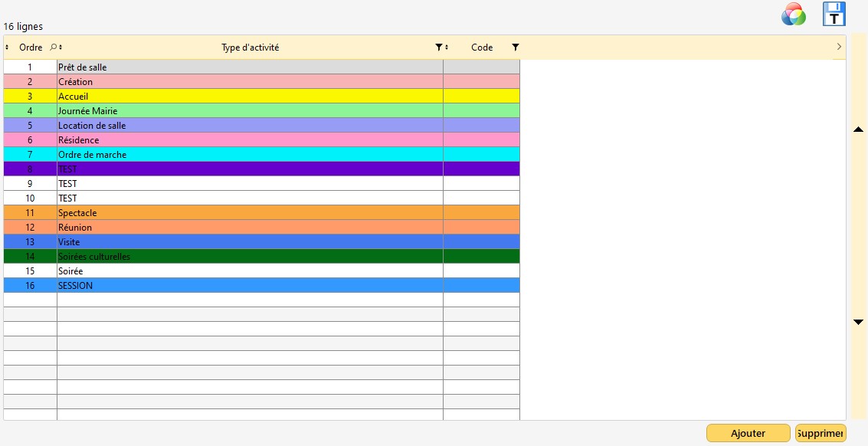Select the yellow Accueil row

[x=250, y=97]
